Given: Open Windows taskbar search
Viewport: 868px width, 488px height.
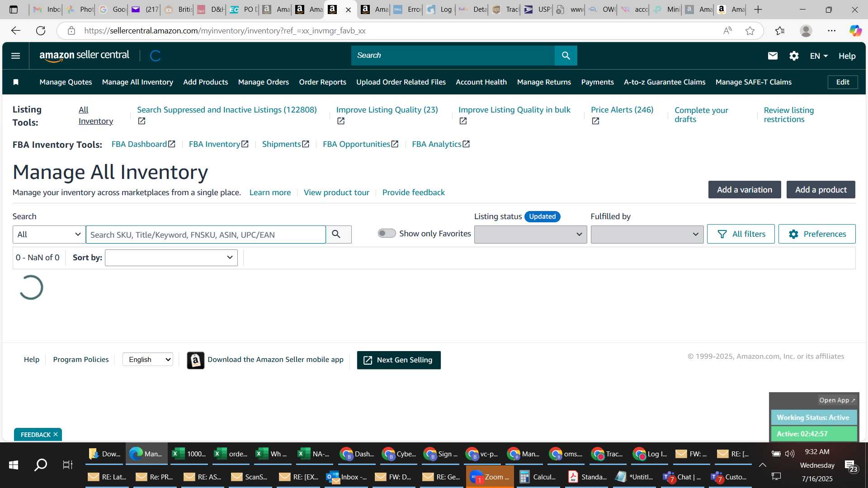Looking at the screenshot, I should pos(41,465).
